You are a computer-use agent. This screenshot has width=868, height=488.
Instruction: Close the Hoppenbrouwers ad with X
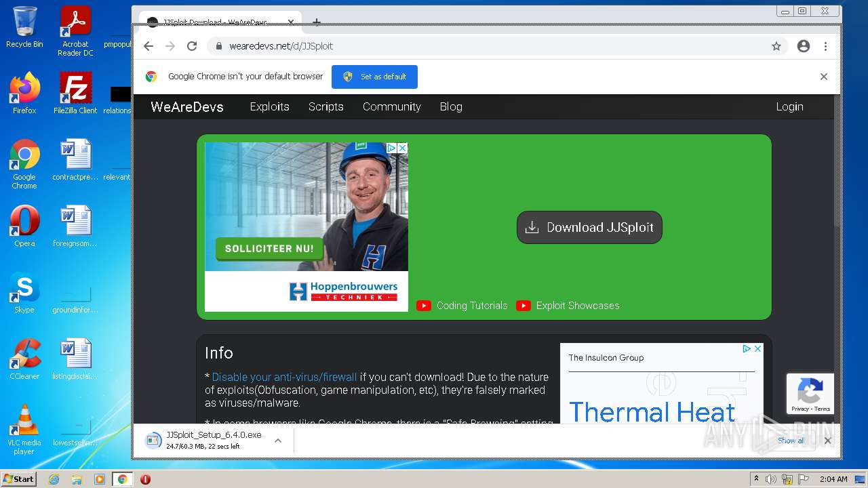[402, 148]
